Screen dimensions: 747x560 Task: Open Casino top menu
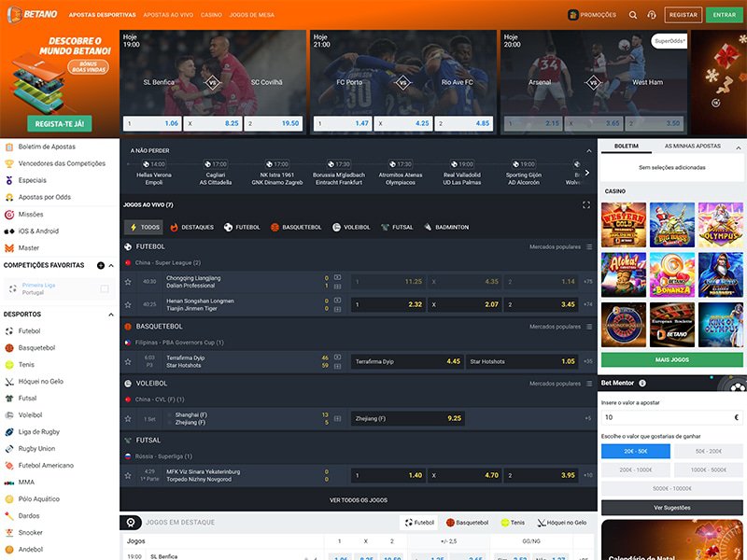211,15
